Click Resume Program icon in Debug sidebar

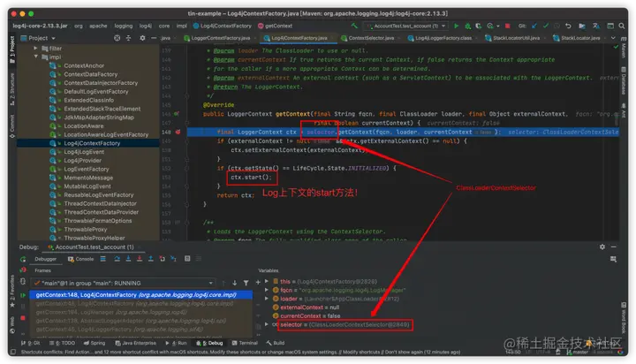[23, 295]
